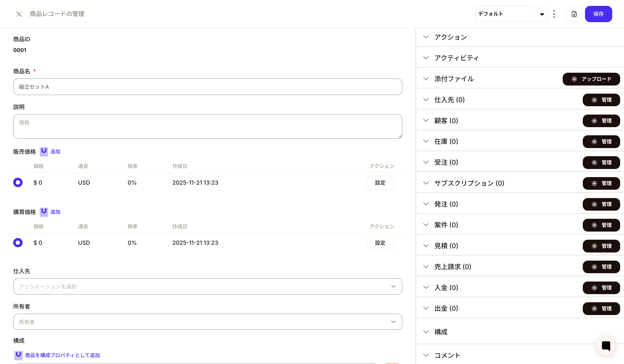Collapse the 受注 (0) section

click(x=426, y=162)
